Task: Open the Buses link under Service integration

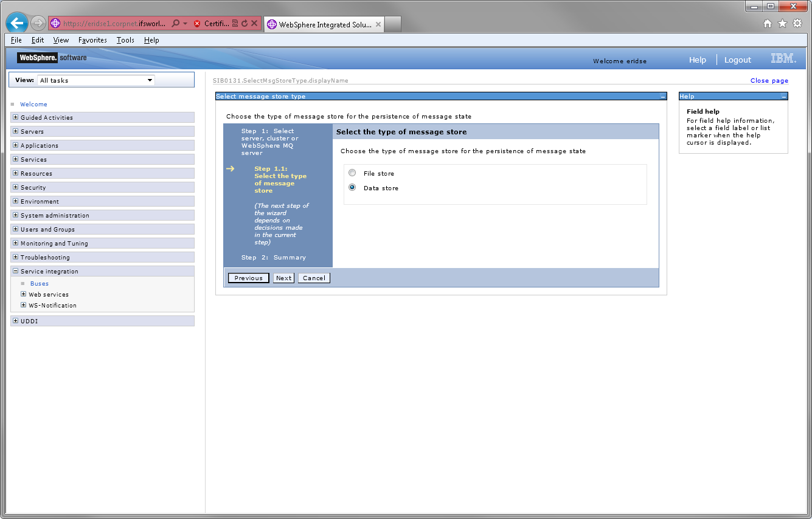Action: click(40, 284)
